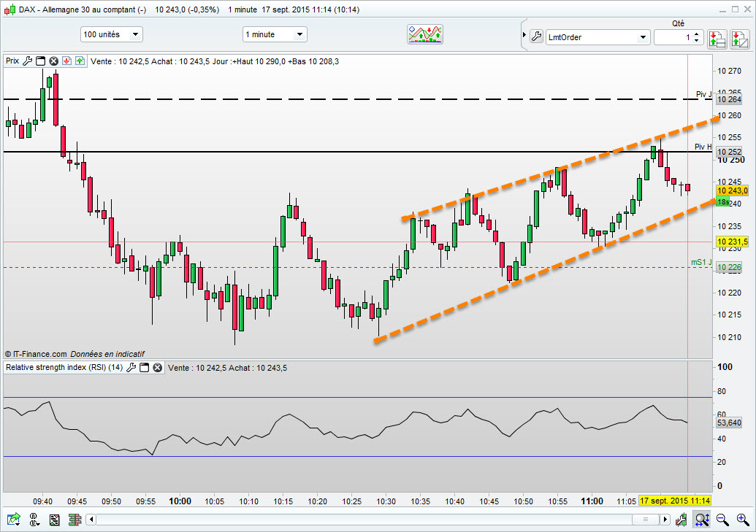Open the 100 unités dropdown
756x532 pixels.
pyautogui.click(x=111, y=34)
